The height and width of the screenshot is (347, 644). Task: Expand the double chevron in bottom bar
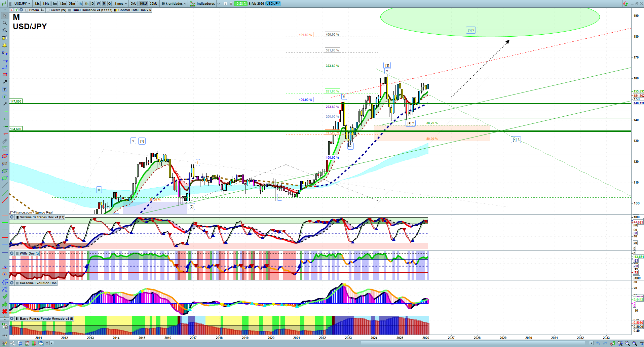click(x=47, y=343)
